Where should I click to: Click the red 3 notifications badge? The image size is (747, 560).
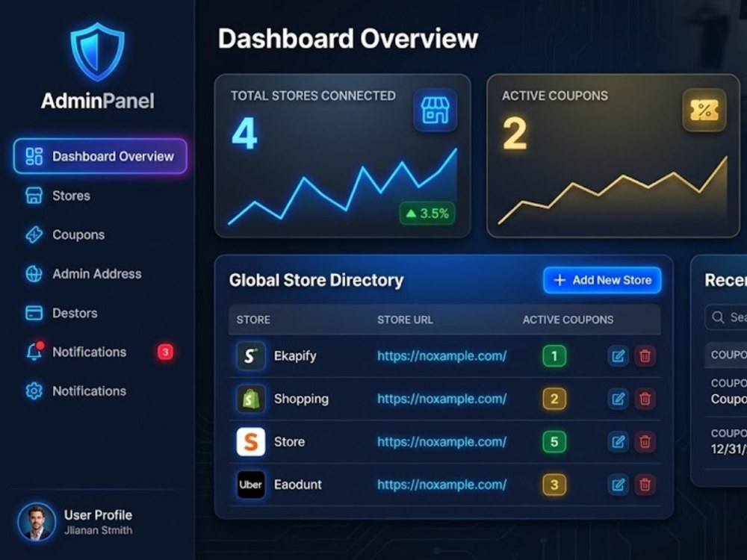click(x=165, y=352)
